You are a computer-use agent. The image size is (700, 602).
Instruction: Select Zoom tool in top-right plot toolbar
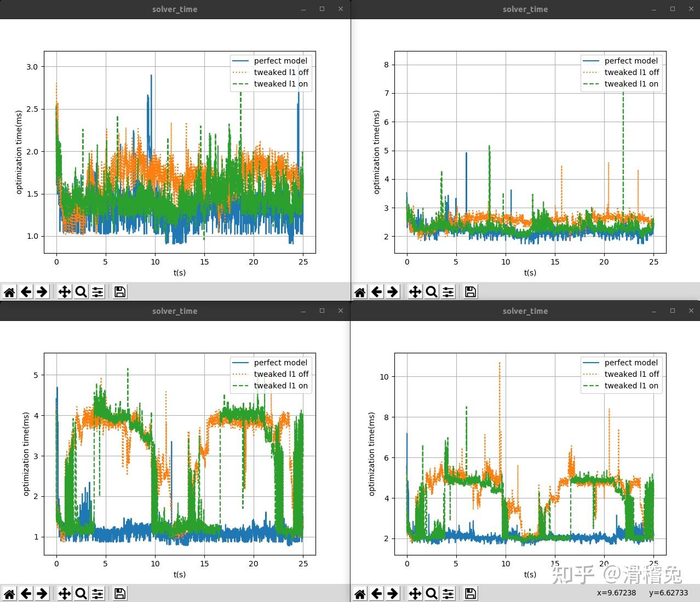[x=432, y=292]
